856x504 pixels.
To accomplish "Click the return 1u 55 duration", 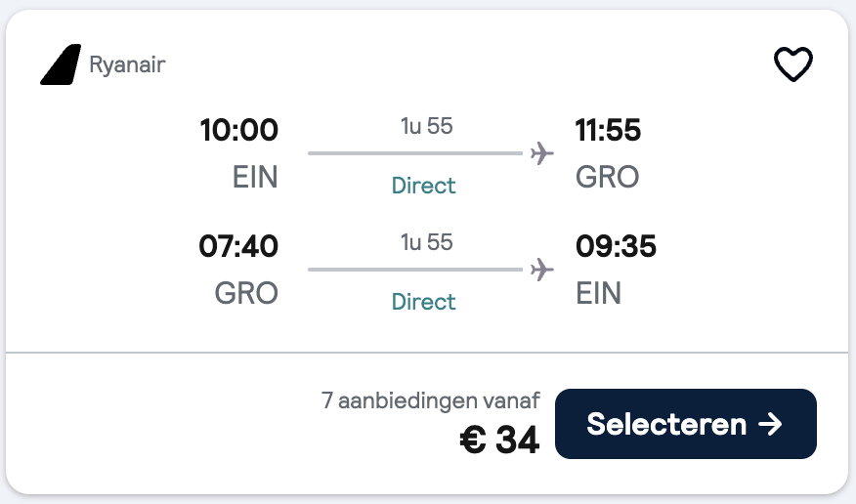I will (427, 242).
